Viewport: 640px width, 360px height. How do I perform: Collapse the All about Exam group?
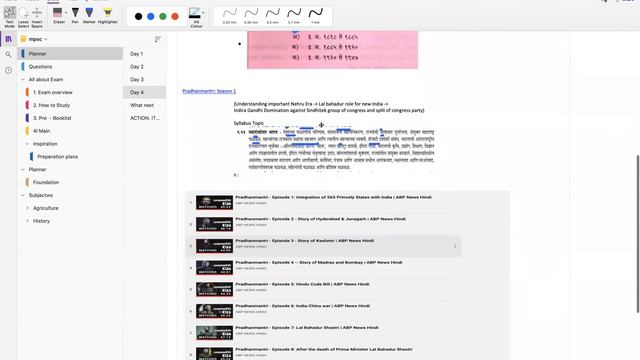[x=23, y=80]
